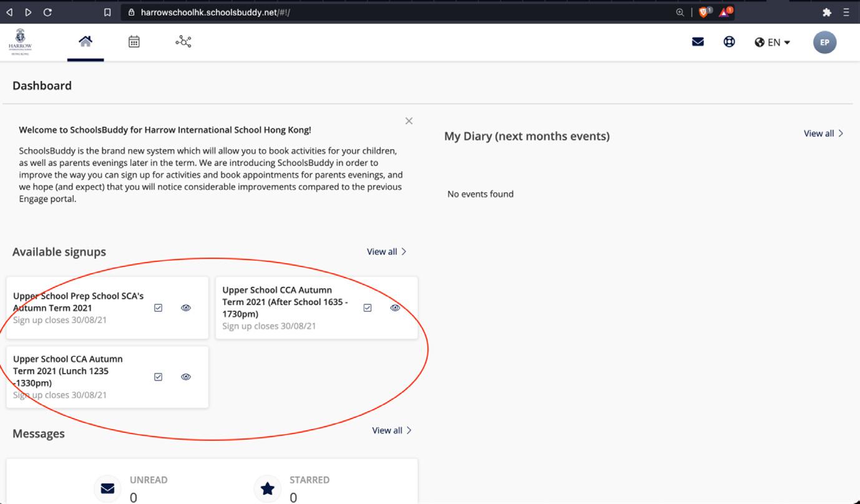Click the Harrow school logo
The height and width of the screenshot is (504, 860).
[x=21, y=42]
